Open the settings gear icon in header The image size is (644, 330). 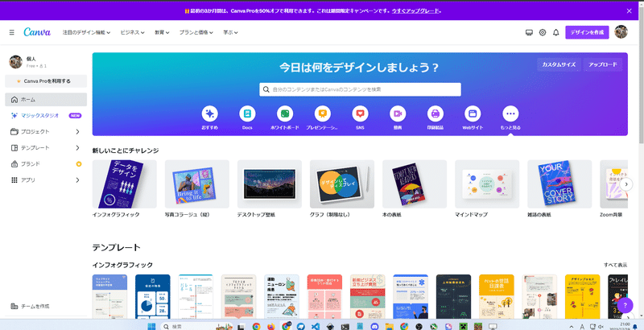pos(543,32)
